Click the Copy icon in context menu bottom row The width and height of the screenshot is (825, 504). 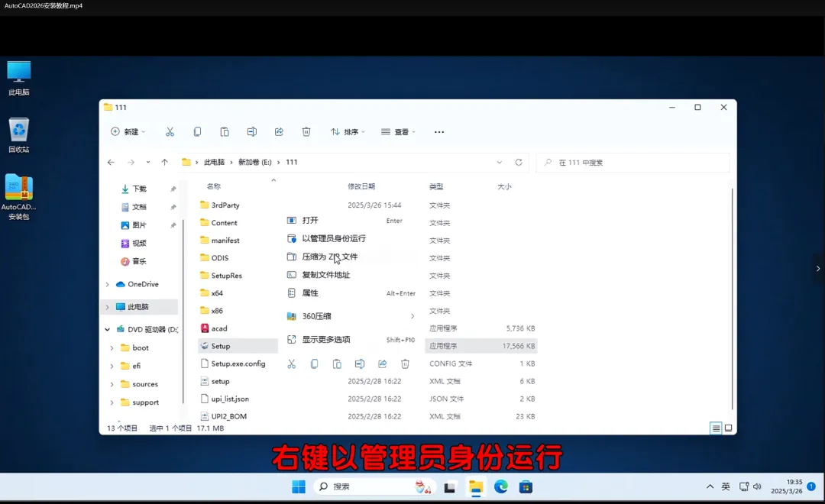point(314,363)
